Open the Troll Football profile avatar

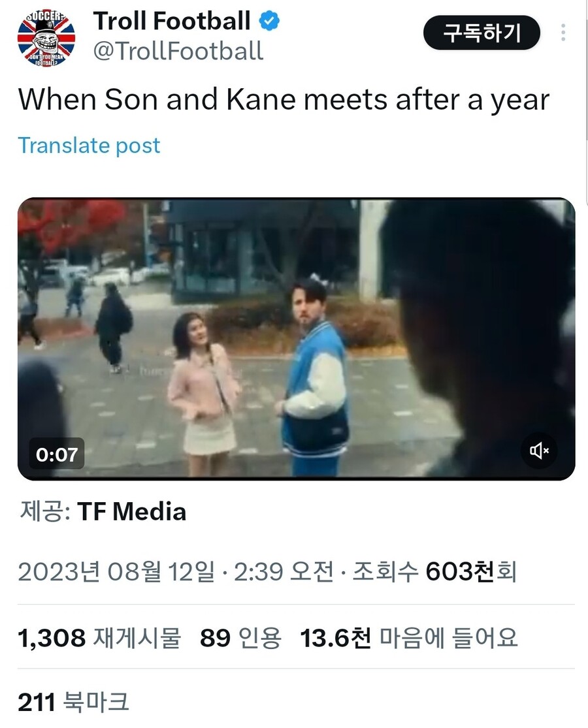[x=46, y=37]
